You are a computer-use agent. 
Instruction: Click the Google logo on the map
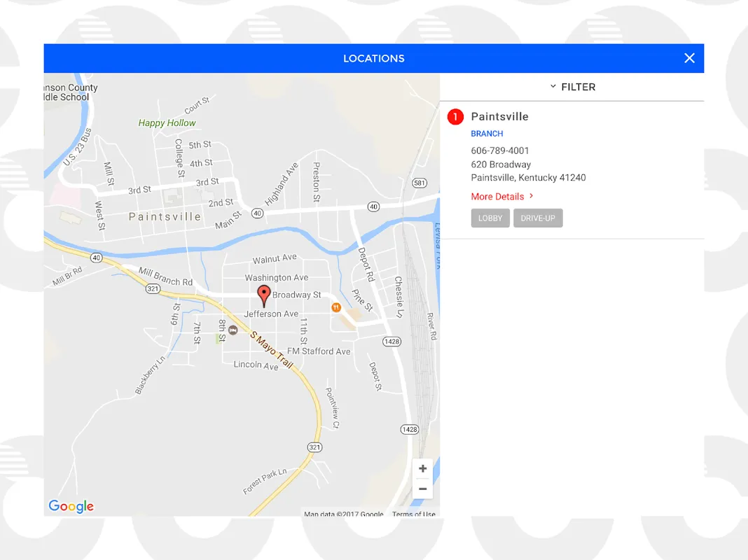tap(71, 506)
